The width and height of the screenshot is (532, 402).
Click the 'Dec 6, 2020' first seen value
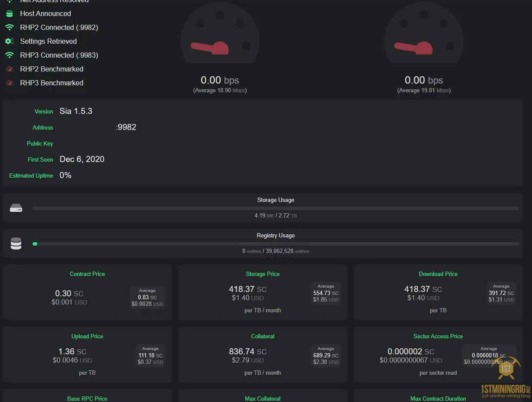(x=82, y=159)
